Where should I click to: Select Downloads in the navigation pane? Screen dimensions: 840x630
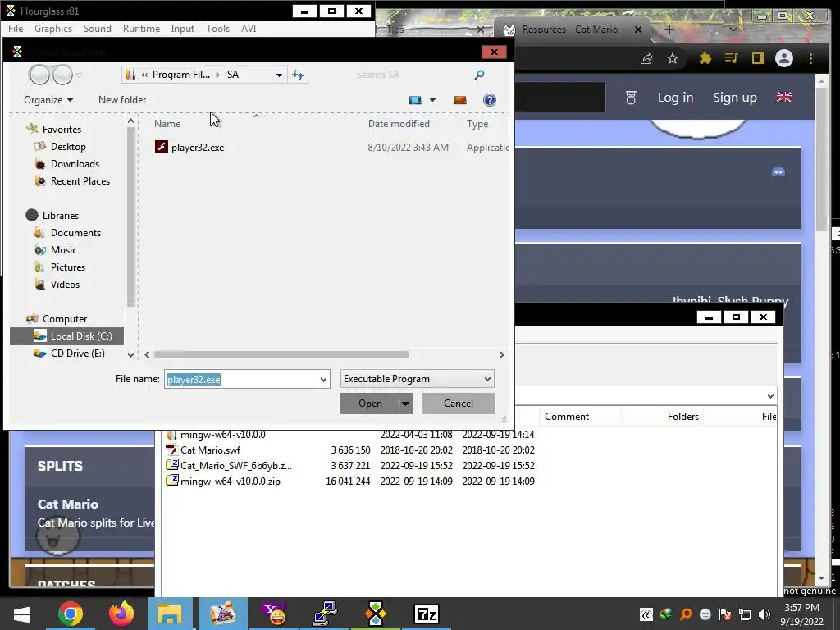[75, 164]
